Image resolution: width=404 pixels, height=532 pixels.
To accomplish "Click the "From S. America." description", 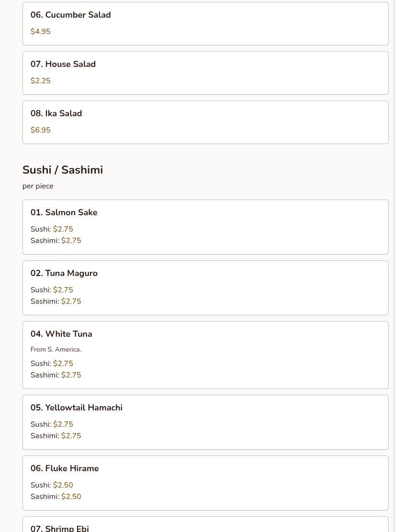I will [x=56, y=350].
